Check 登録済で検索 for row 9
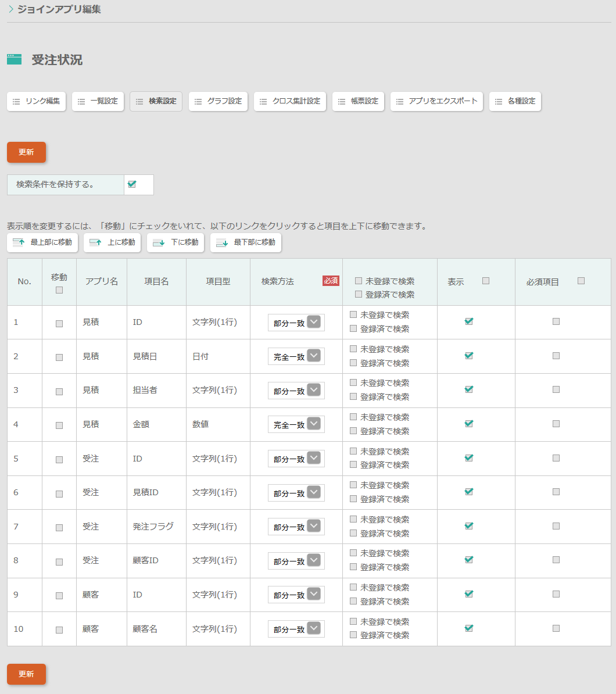 (353, 601)
